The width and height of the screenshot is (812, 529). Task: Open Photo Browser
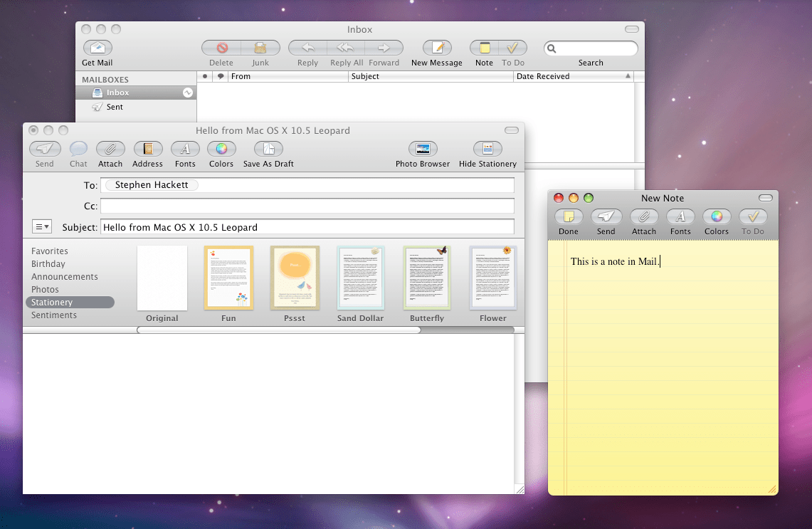423,150
